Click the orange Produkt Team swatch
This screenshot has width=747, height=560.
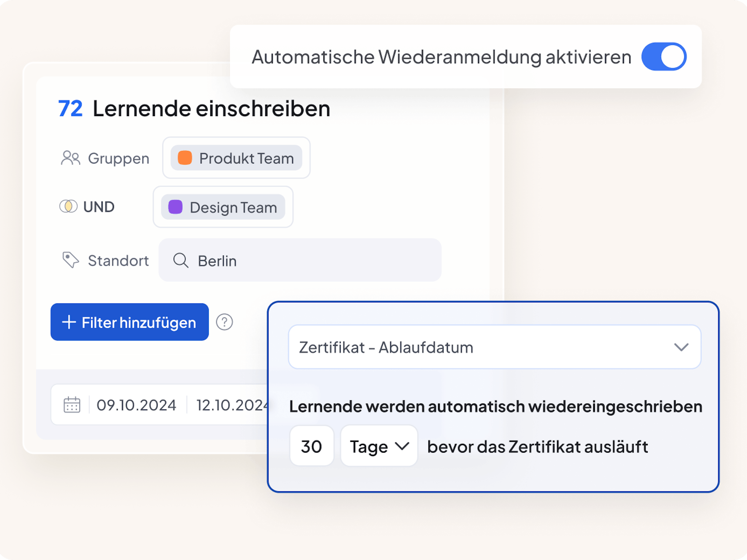click(185, 158)
